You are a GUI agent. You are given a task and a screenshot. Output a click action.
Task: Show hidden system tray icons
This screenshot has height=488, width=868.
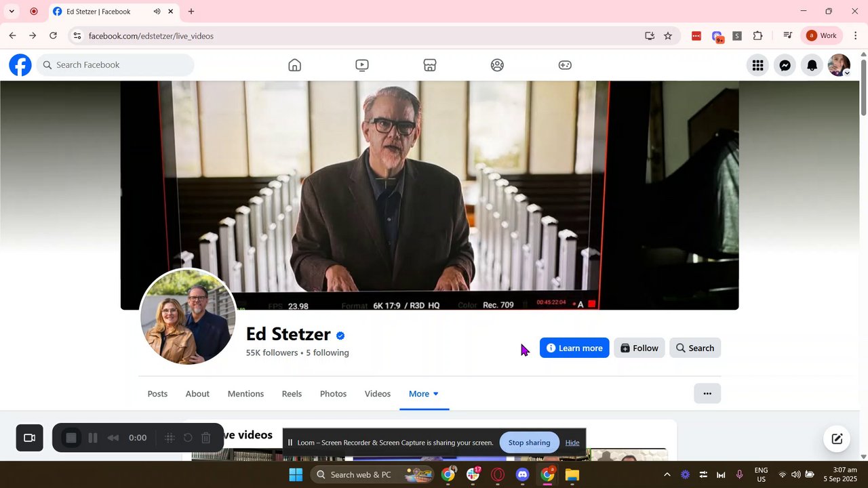[667, 474]
